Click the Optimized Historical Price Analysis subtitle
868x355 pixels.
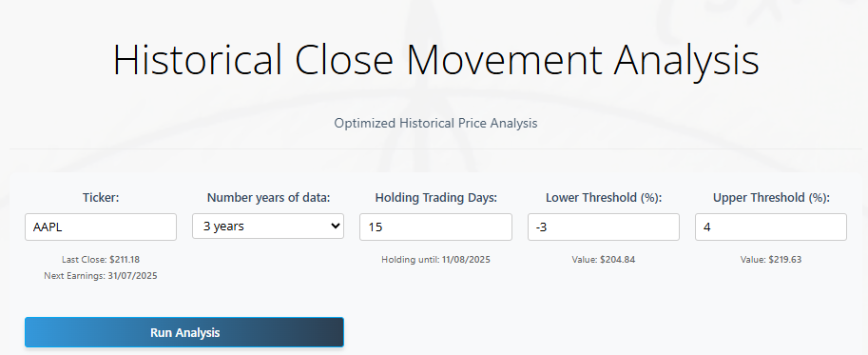click(x=435, y=123)
